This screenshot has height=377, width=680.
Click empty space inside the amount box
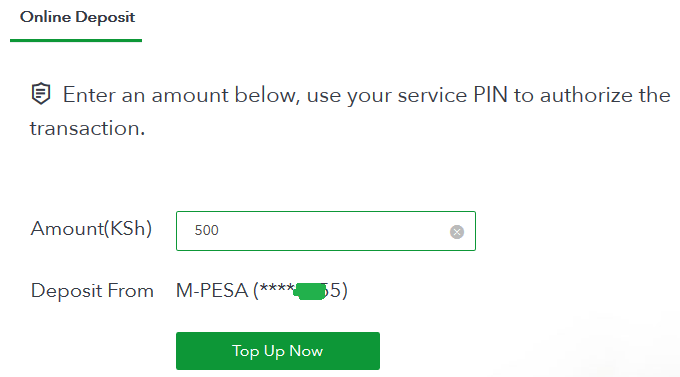pos(334,231)
